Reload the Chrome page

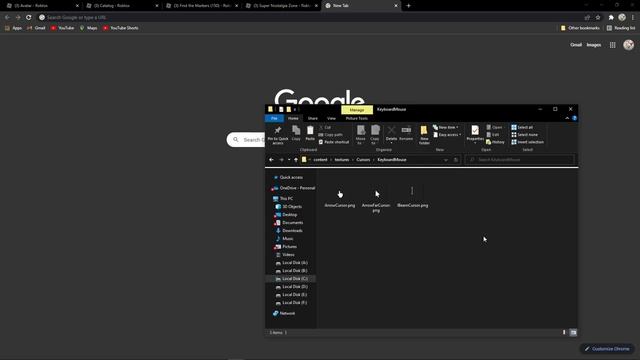tap(28, 18)
